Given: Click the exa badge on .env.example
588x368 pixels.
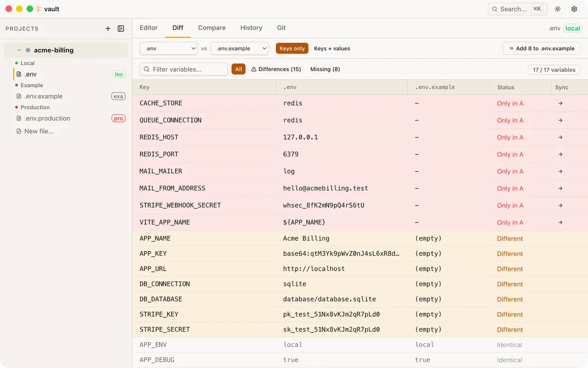Looking at the screenshot, I should 118,96.
